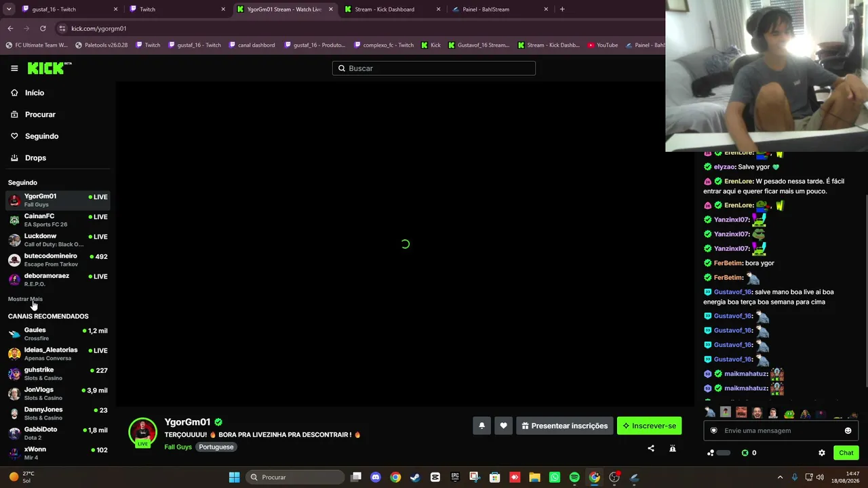Share the stream via share icon
Image resolution: width=868 pixels, height=488 pixels.
tap(651, 448)
